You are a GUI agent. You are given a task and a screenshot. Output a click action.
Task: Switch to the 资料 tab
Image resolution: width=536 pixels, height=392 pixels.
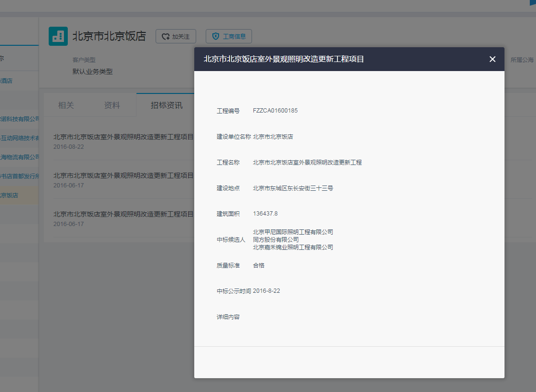pos(112,105)
